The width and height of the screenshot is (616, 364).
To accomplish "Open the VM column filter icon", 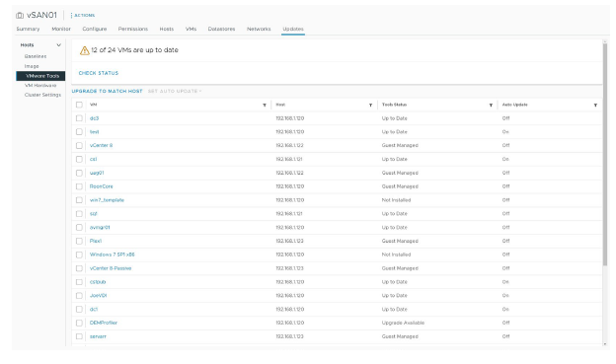I will [x=265, y=105].
